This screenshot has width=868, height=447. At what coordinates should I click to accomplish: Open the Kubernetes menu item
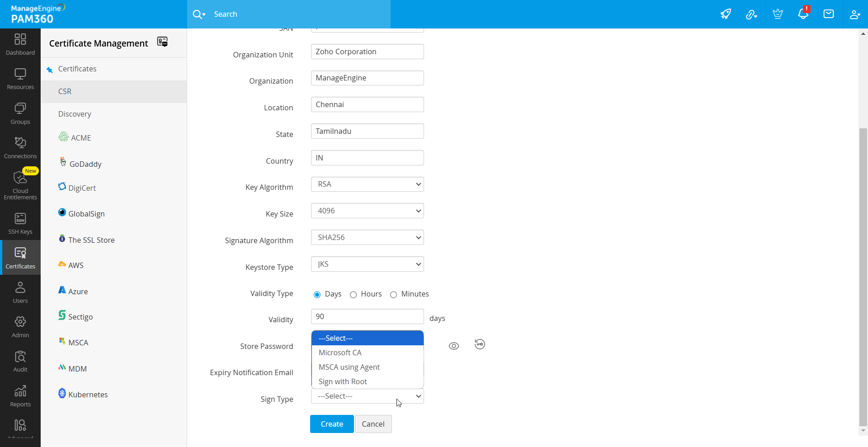click(x=84, y=394)
